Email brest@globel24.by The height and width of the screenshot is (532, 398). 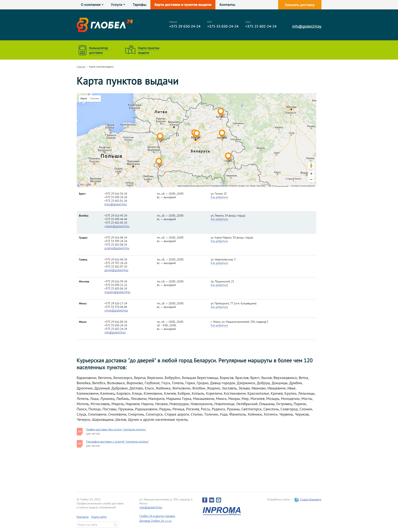(x=115, y=204)
